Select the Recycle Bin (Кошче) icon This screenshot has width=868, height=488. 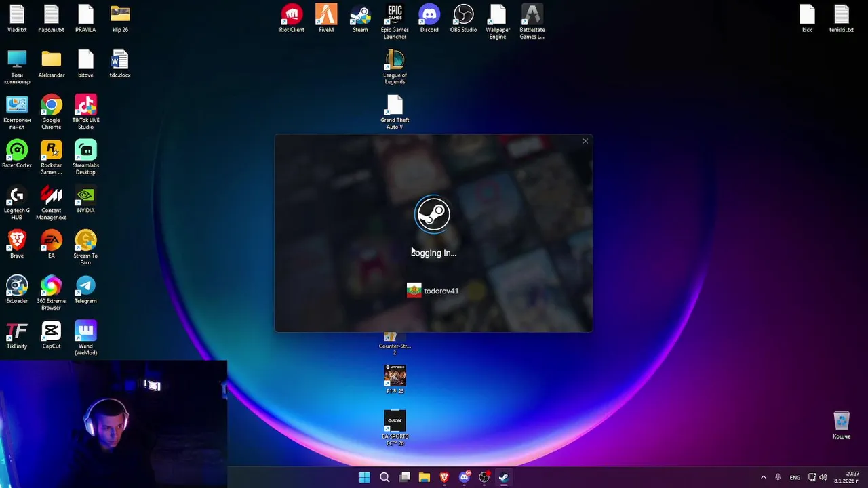point(842,424)
